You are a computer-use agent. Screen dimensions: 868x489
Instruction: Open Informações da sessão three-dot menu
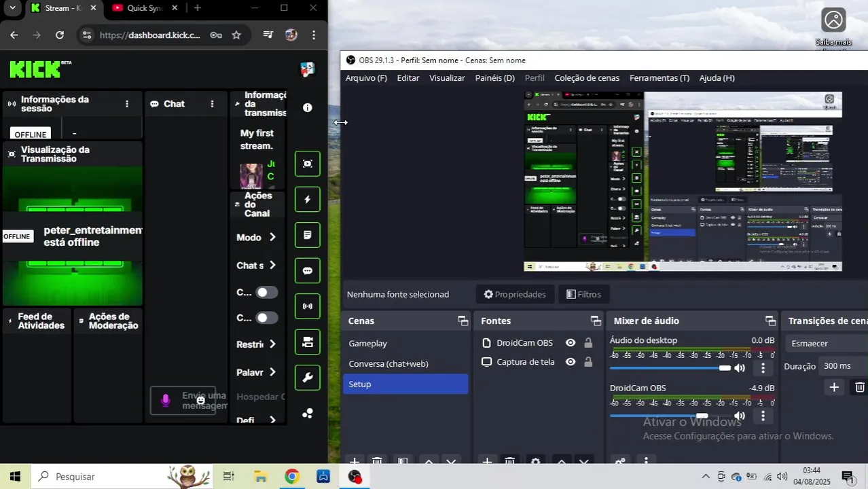(x=127, y=104)
